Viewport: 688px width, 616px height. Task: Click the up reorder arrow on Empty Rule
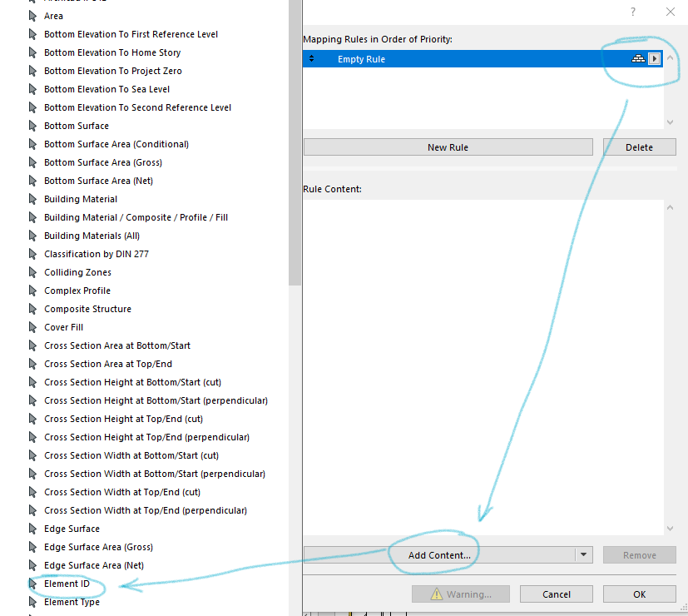click(311, 55)
